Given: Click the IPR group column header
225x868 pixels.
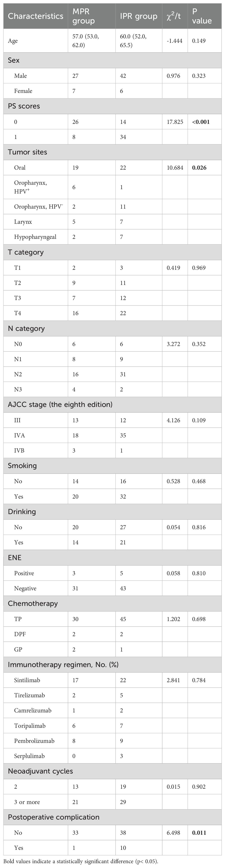Looking at the screenshot, I should coord(139,16).
